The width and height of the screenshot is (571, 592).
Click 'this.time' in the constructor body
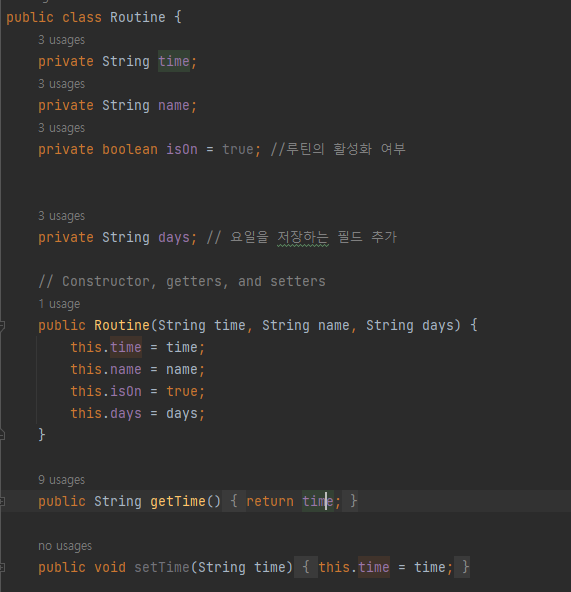click(106, 347)
